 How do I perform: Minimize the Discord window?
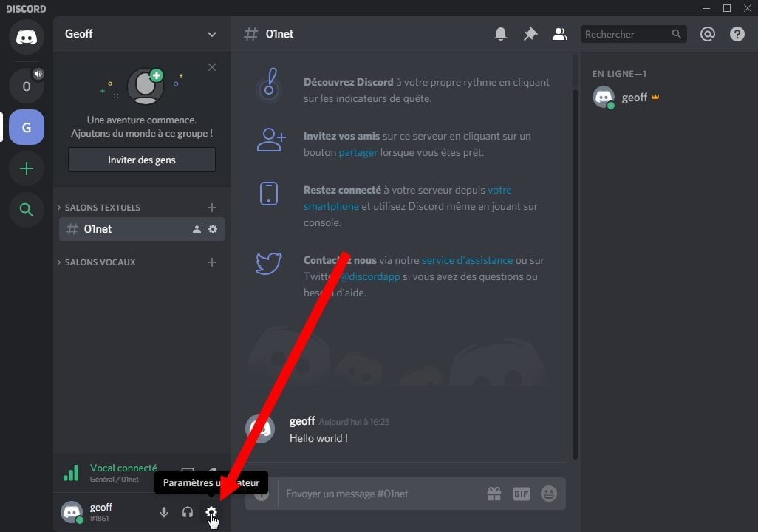[x=706, y=8]
